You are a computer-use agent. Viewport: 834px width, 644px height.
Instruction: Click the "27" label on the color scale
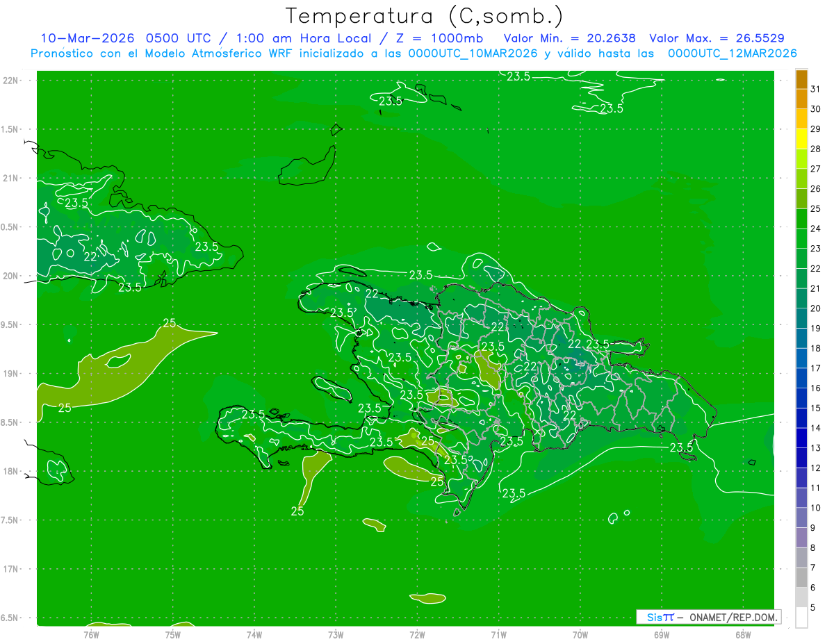[x=815, y=169]
